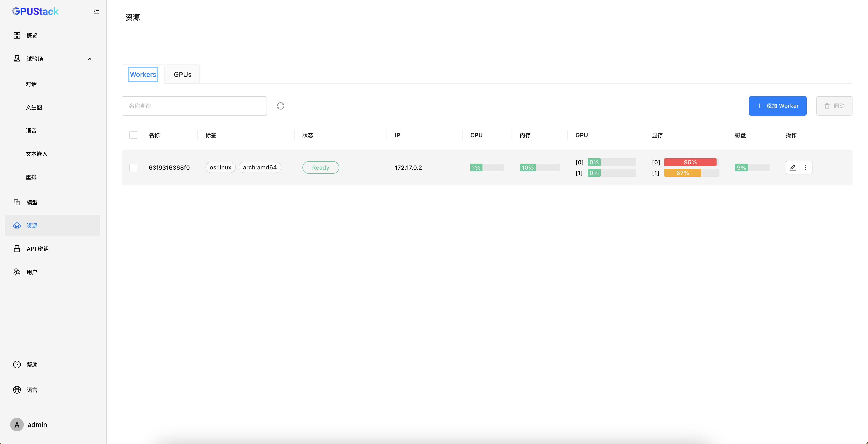
Task: Open the 语言 language selector
Action: click(32, 390)
